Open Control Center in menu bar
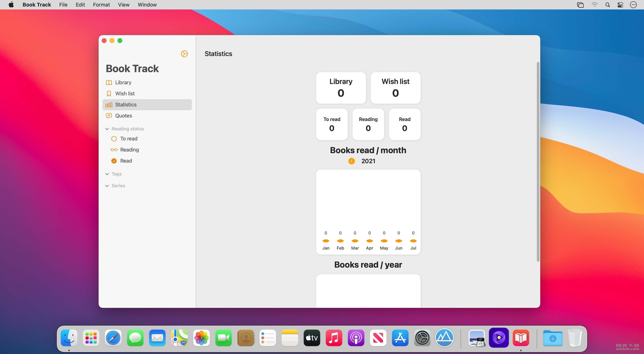This screenshot has width=644, height=354. click(620, 5)
